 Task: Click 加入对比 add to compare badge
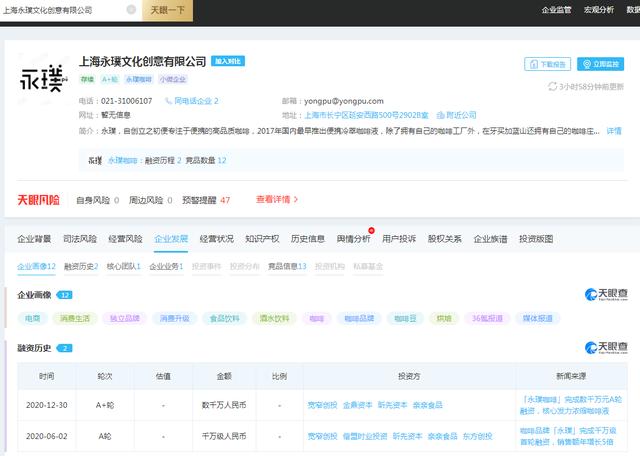point(227,61)
